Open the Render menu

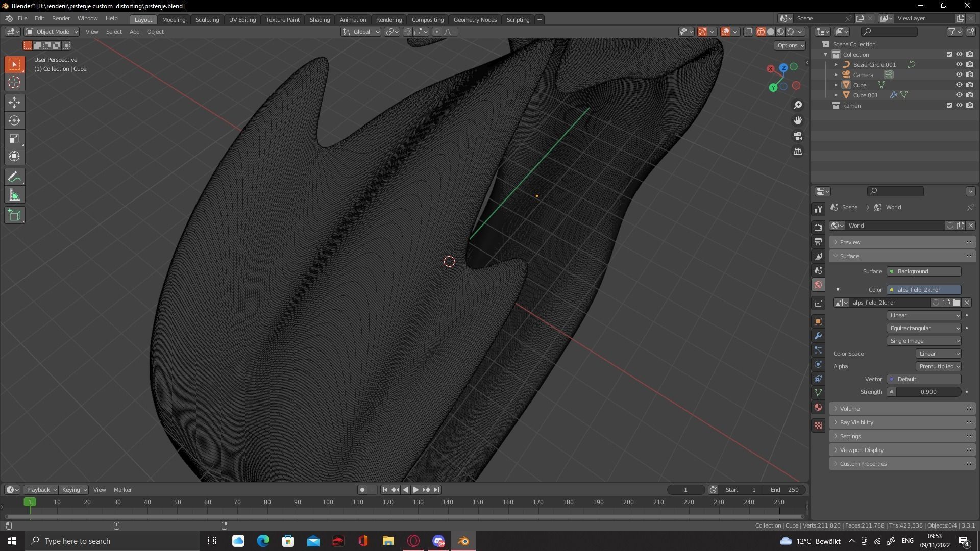point(61,18)
